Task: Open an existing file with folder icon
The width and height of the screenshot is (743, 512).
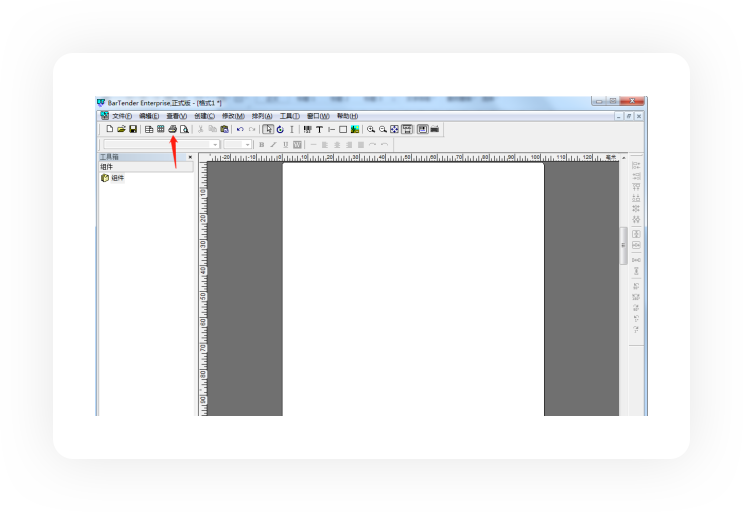Action: pyautogui.click(x=121, y=129)
